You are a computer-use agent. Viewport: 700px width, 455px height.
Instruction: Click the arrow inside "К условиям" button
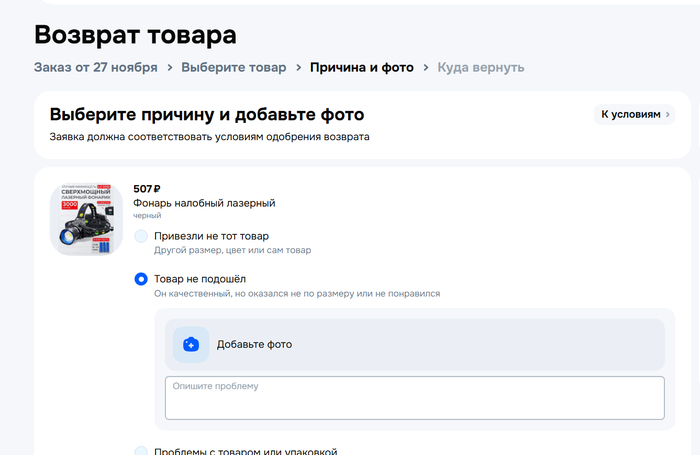(669, 115)
